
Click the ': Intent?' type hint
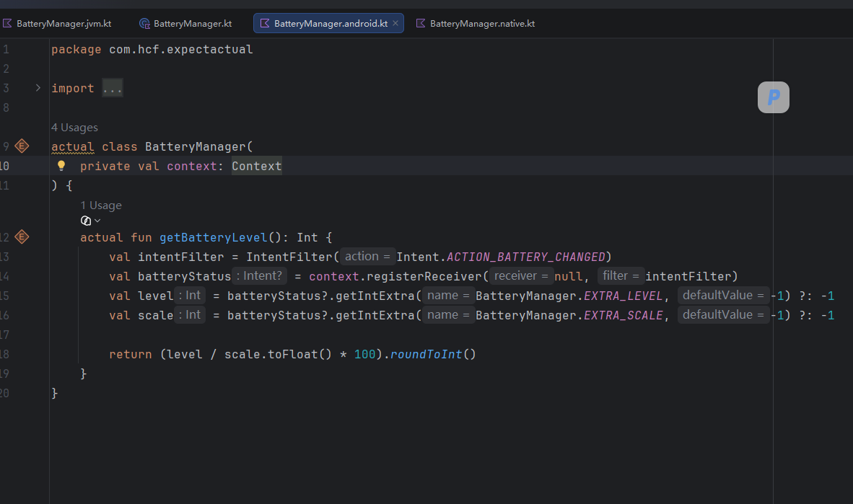(260, 275)
